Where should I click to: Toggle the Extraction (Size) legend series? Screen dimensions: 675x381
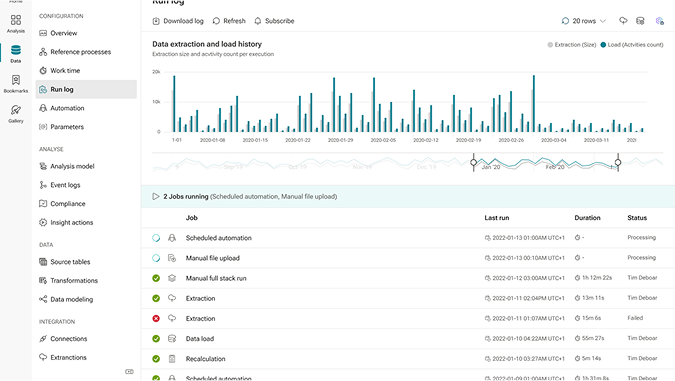tap(572, 44)
